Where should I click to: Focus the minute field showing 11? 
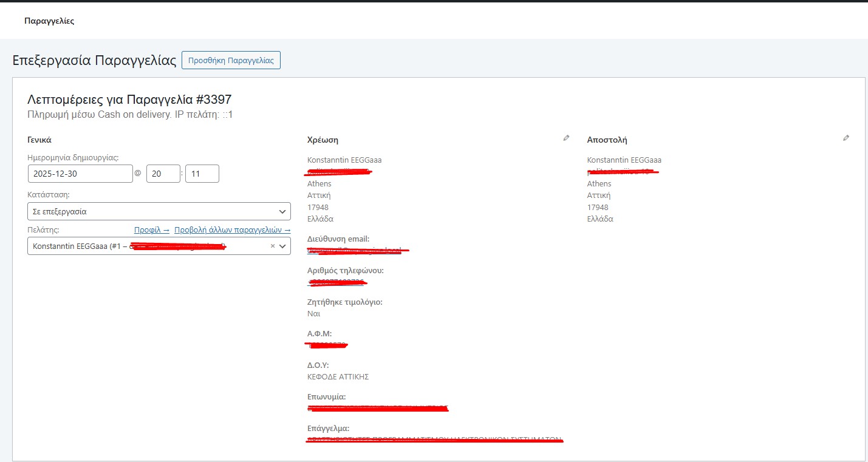coord(202,174)
